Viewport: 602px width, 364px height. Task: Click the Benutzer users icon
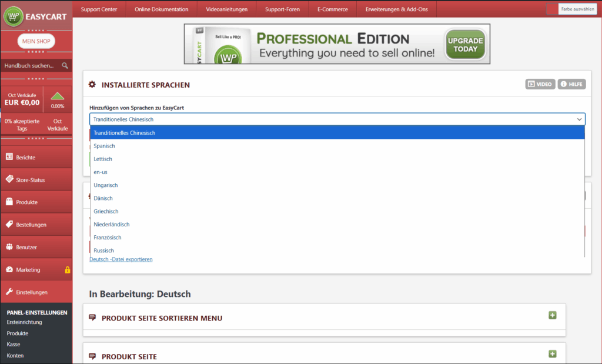[x=9, y=248]
